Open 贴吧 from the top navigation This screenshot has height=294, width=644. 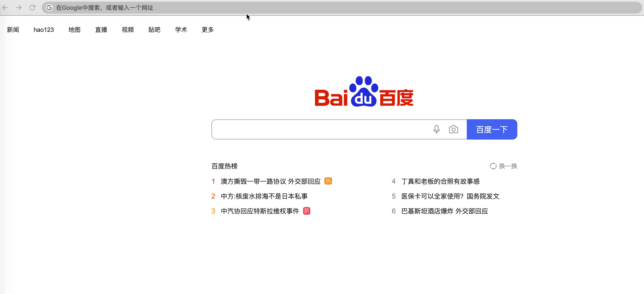click(x=154, y=30)
